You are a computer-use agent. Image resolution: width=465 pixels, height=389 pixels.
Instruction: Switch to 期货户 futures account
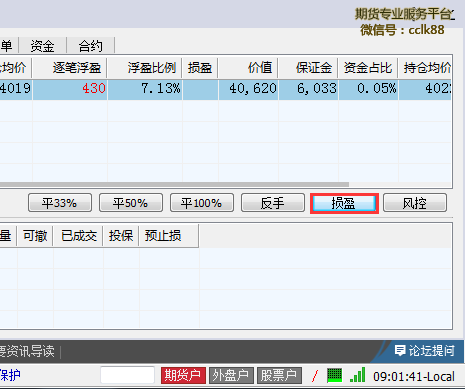183,376
